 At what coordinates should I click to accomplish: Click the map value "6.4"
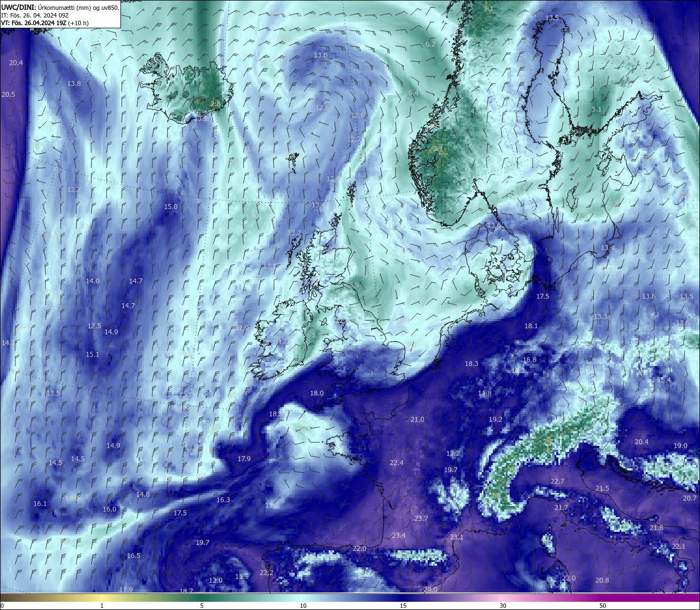413,93
